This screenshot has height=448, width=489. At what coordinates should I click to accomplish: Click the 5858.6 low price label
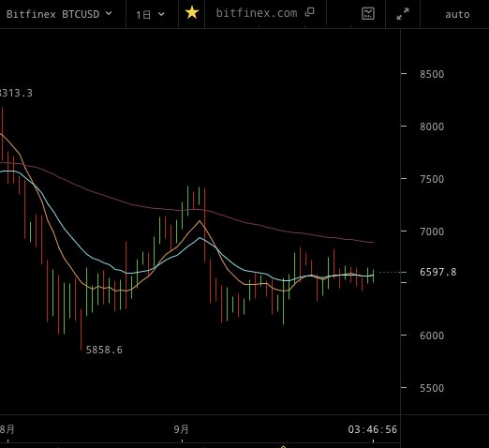coord(104,350)
